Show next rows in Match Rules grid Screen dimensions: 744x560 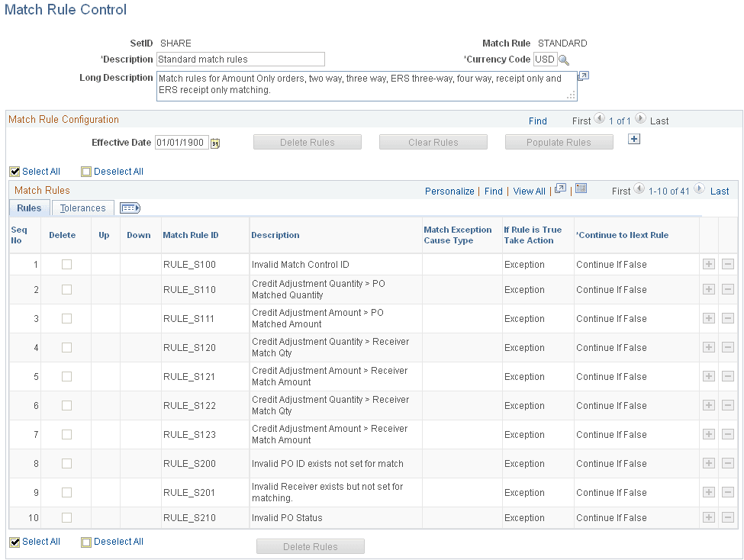click(x=699, y=189)
